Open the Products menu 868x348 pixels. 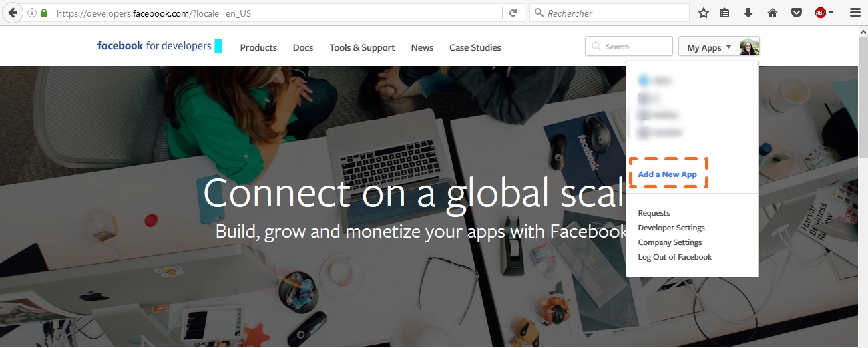pos(258,47)
